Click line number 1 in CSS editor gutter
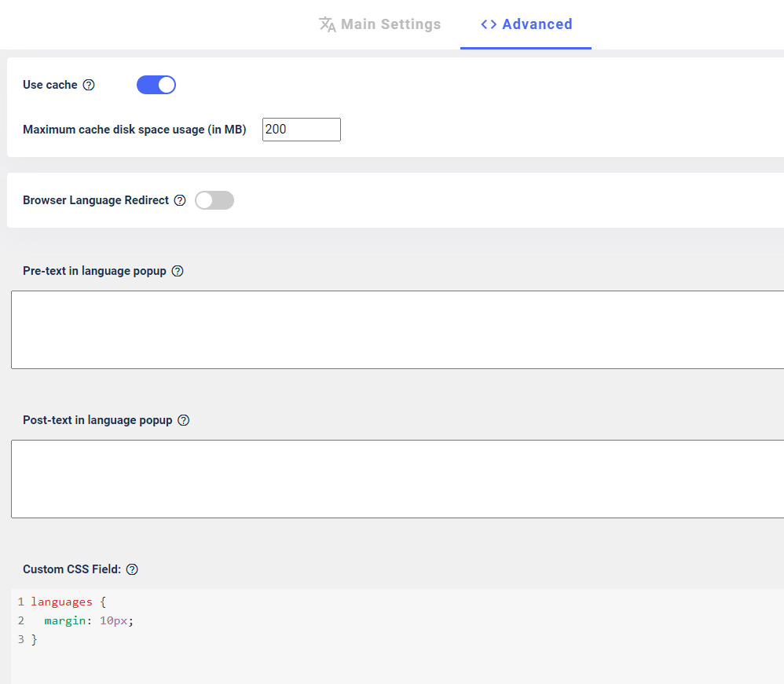 click(x=21, y=602)
